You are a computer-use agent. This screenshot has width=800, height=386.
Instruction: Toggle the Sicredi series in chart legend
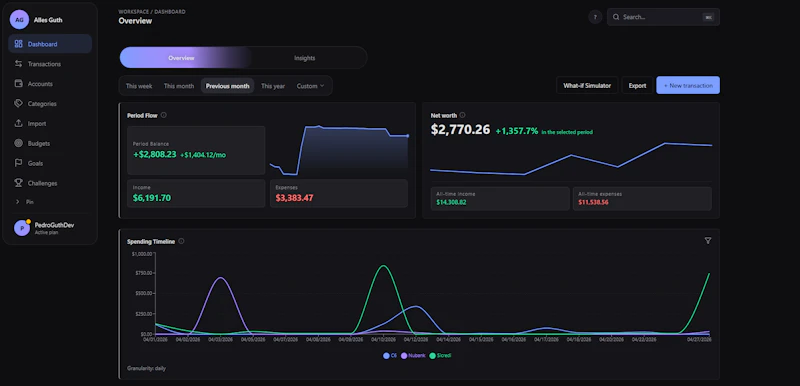pyautogui.click(x=441, y=355)
